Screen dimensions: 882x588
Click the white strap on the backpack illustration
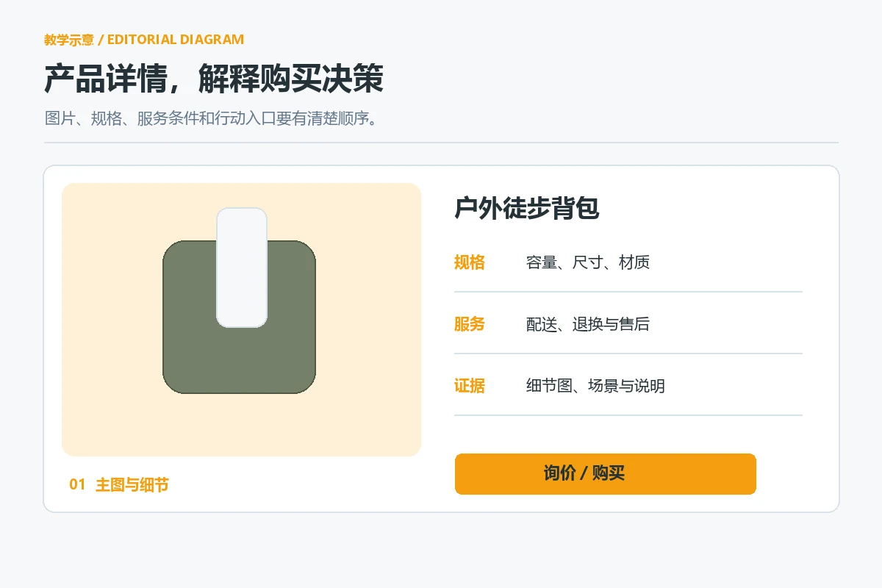242,268
